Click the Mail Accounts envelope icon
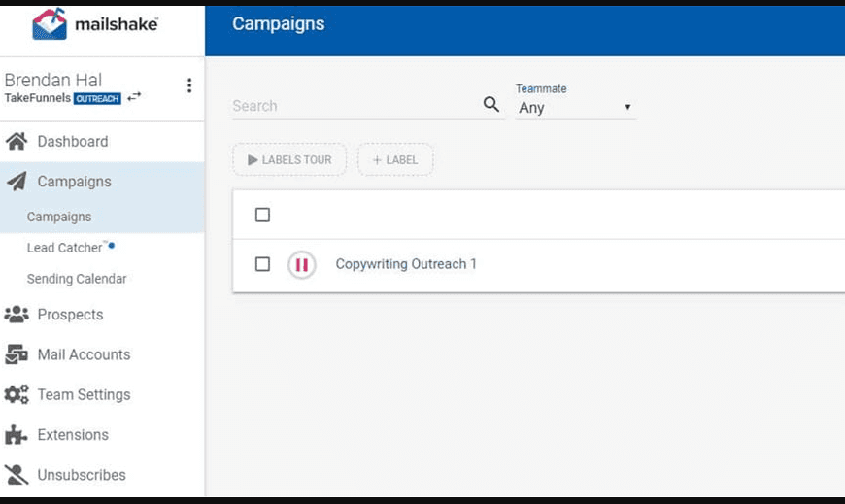This screenshot has height=504, width=845. pyautogui.click(x=17, y=354)
